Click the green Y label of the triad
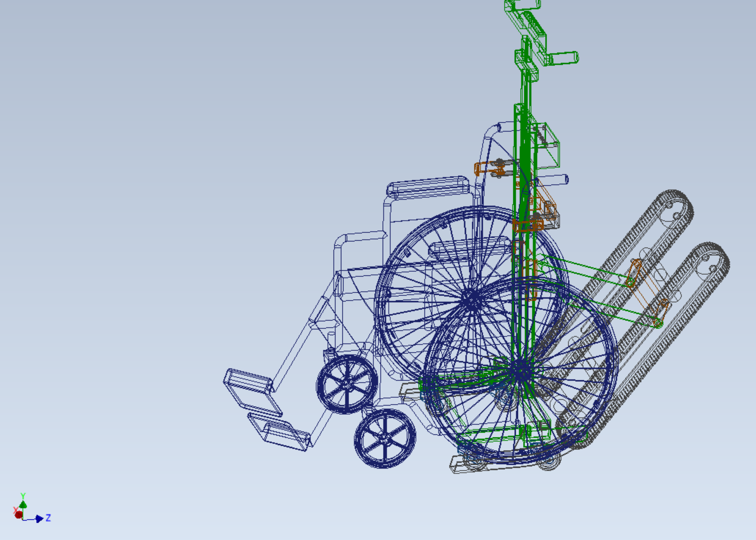Viewport: 756px width, 540px height. pos(23,496)
